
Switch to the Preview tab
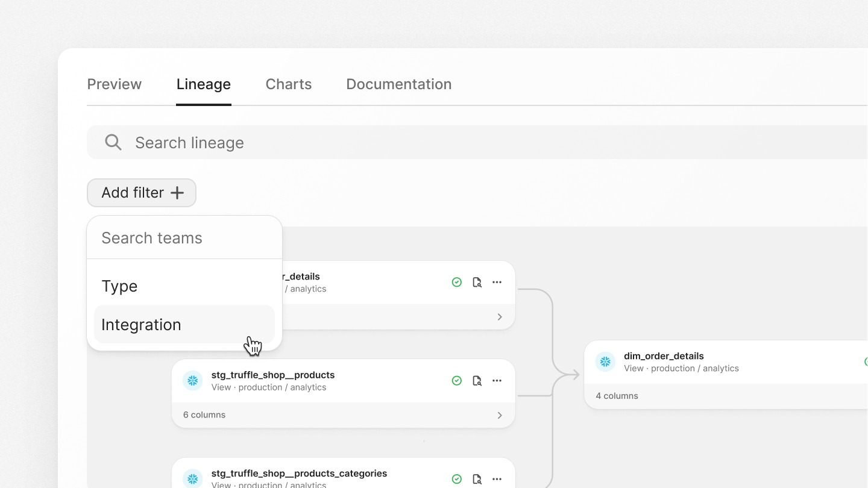(115, 84)
